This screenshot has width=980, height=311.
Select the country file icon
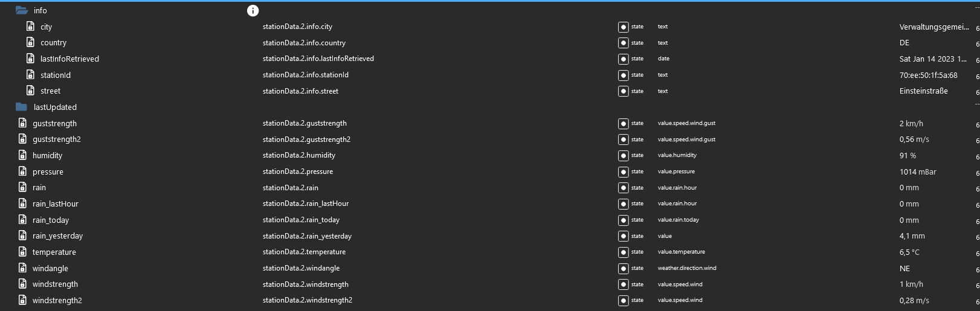(30, 43)
